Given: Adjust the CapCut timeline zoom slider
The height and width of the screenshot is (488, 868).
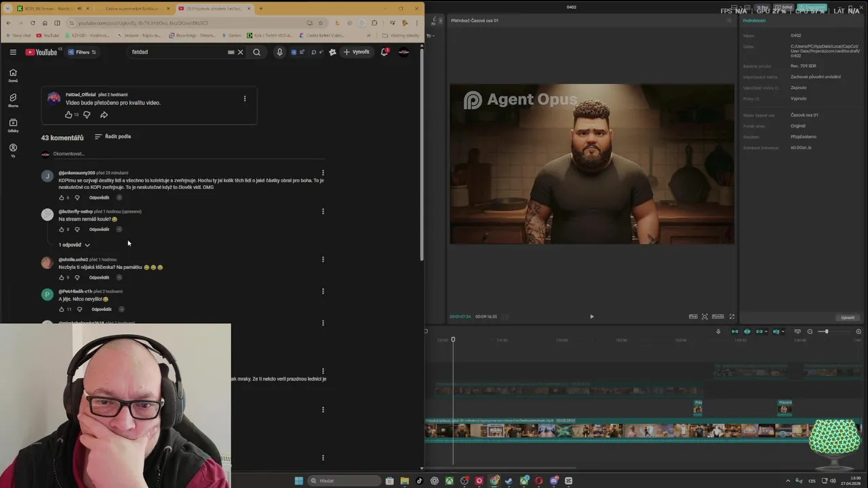Looking at the screenshot, I should pos(826,331).
